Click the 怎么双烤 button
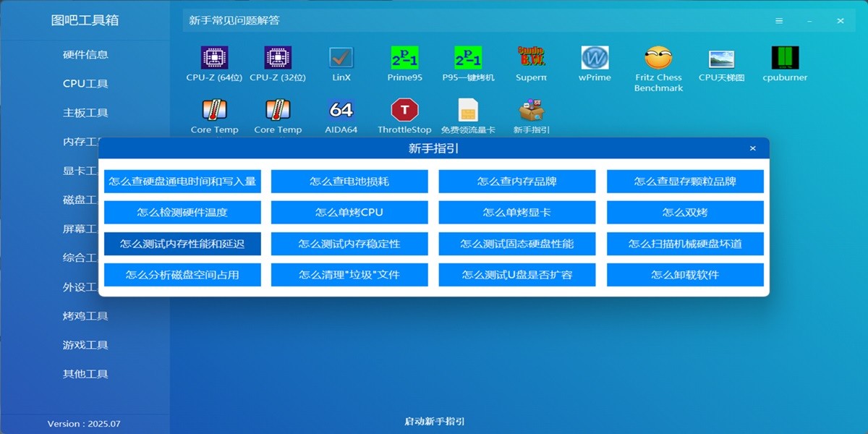Image resolution: width=868 pixels, height=434 pixels. click(684, 212)
